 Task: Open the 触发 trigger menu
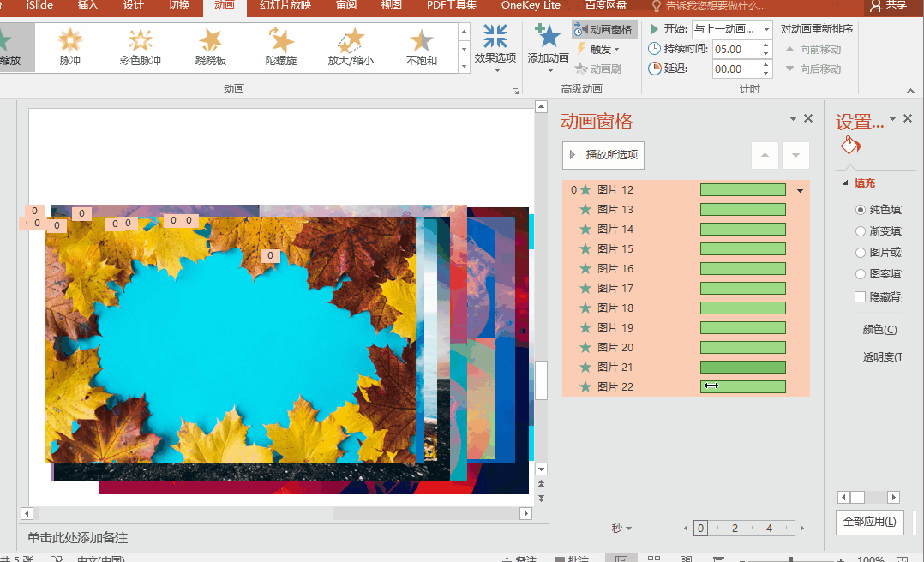598,49
